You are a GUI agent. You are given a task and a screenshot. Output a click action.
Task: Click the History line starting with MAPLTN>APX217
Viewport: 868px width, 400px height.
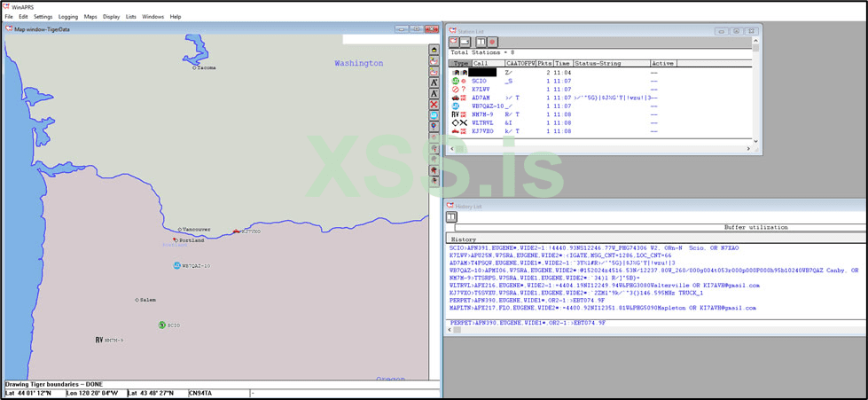(603, 308)
